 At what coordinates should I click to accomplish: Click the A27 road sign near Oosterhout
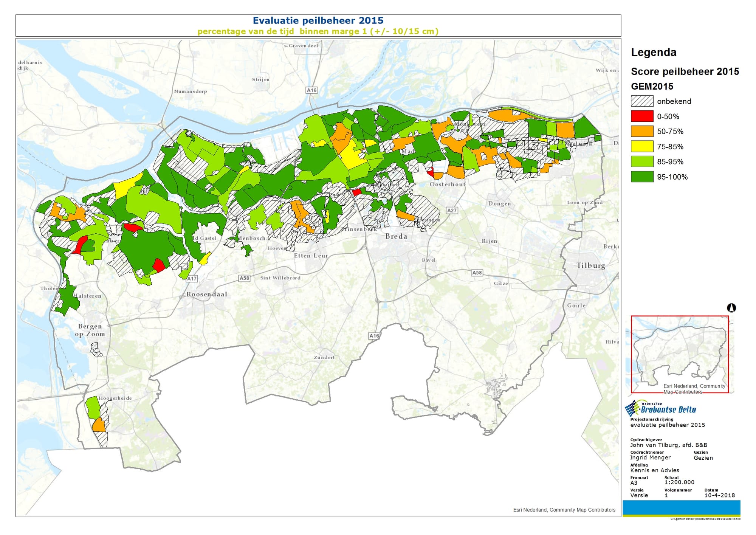pos(452,210)
